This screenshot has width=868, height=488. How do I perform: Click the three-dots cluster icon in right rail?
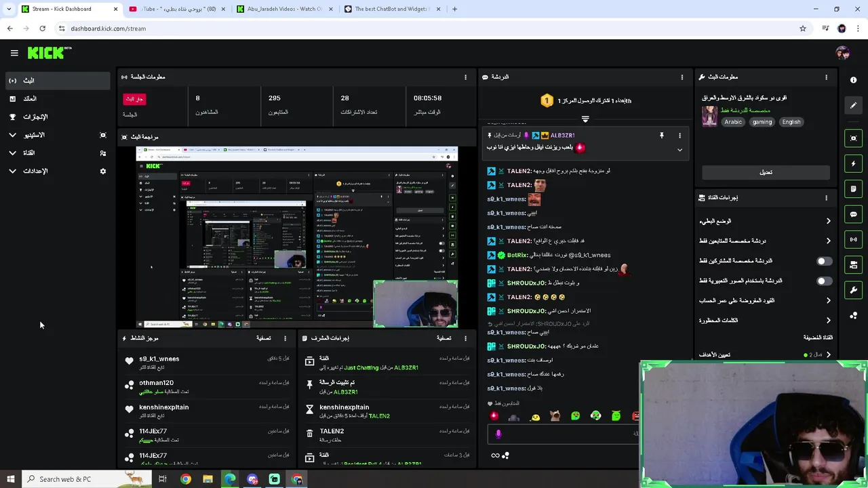tap(853, 316)
